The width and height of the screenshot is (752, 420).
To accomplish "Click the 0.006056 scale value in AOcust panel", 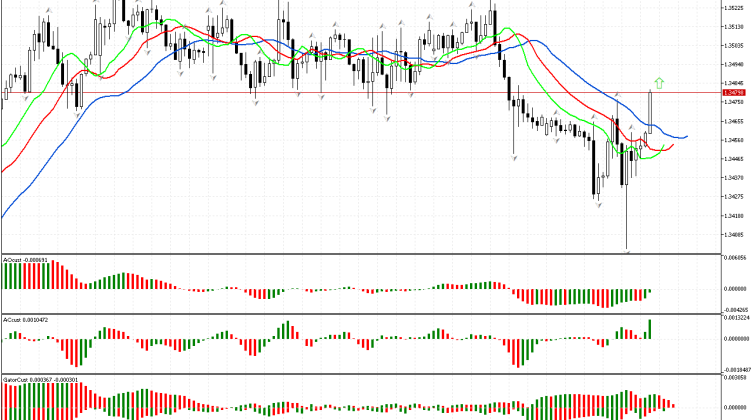I will click(735, 259).
